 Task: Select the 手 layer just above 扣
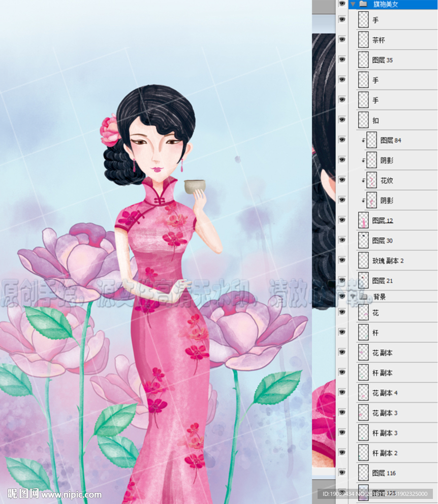[x=375, y=100]
